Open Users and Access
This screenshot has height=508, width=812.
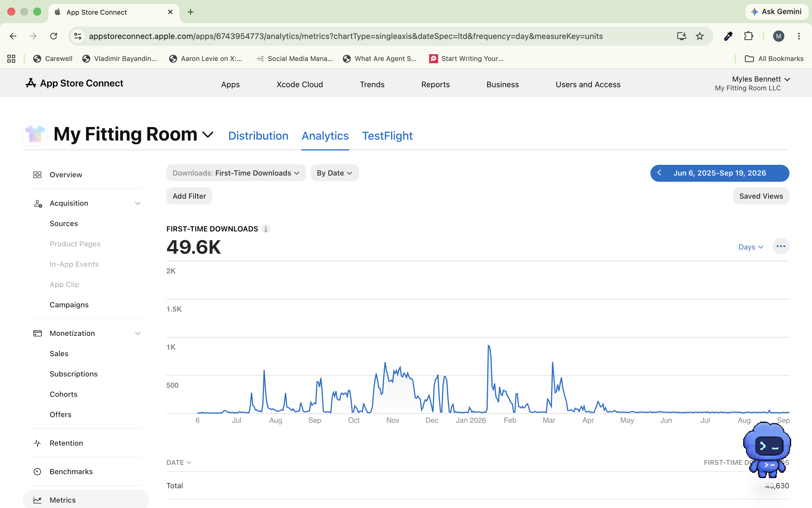point(588,85)
